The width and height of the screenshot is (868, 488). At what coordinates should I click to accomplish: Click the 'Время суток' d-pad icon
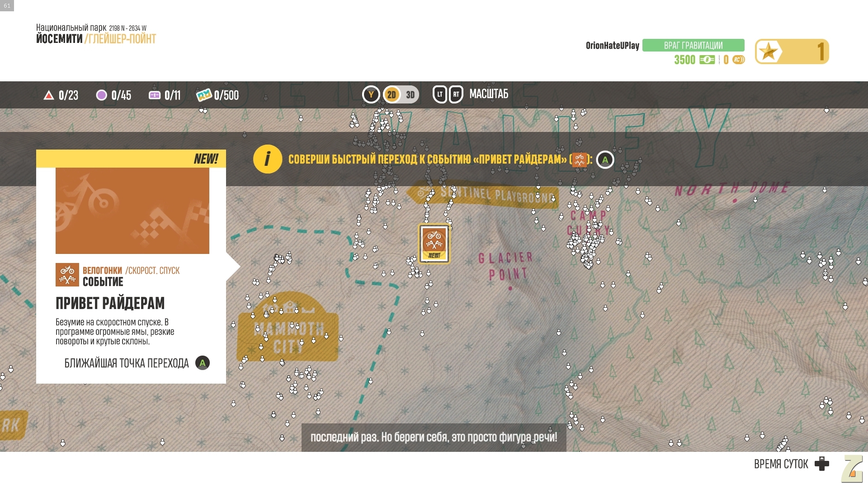click(821, 464)
